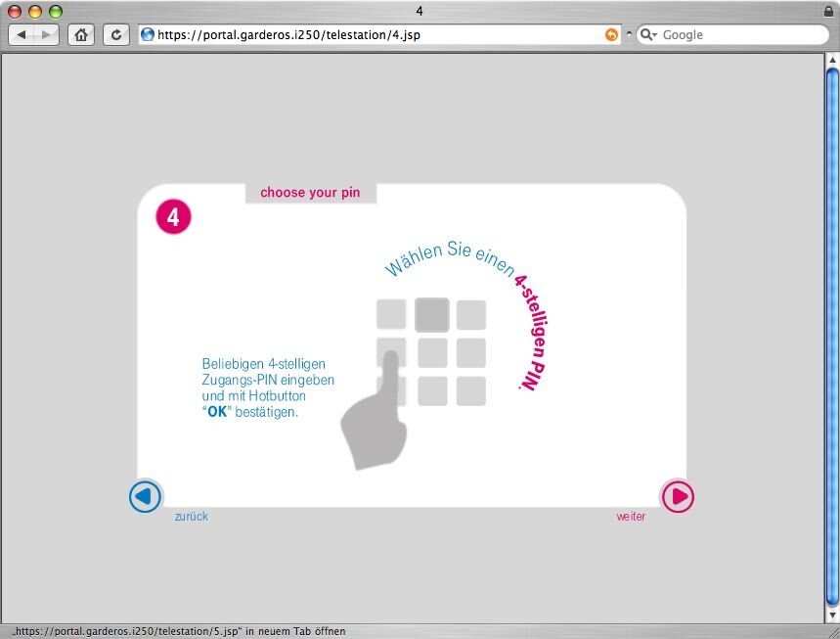Click the globe site icon in address bar
Image resolution: width=840 pixels, height=639 pixels.
(148, 35)
